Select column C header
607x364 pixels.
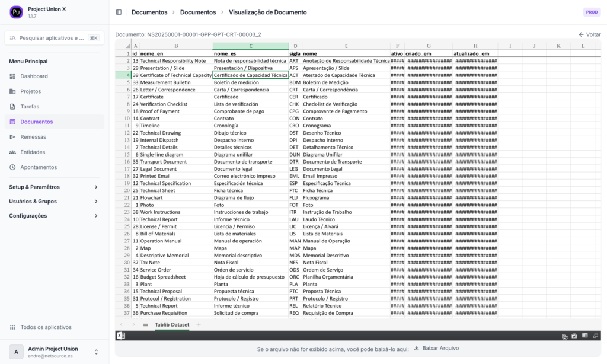(x=251, y=46)
